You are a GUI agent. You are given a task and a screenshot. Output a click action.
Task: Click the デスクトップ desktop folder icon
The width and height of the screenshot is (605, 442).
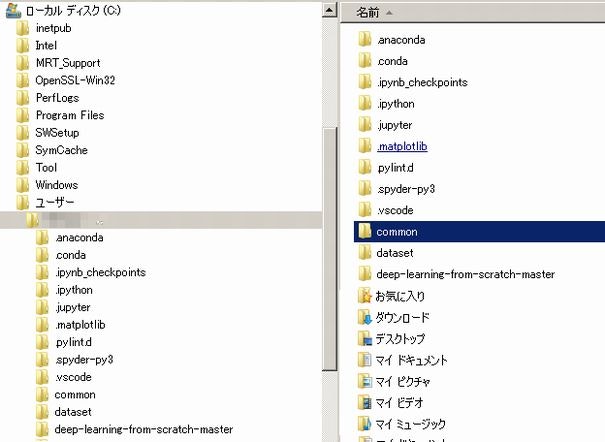pos(365,339)
